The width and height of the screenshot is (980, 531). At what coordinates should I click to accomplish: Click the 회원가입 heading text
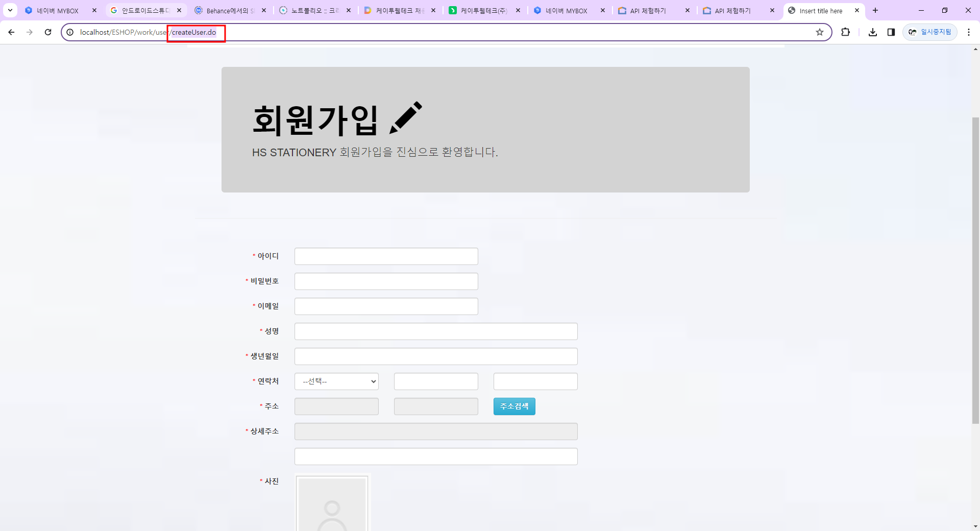tap(315, 120)
